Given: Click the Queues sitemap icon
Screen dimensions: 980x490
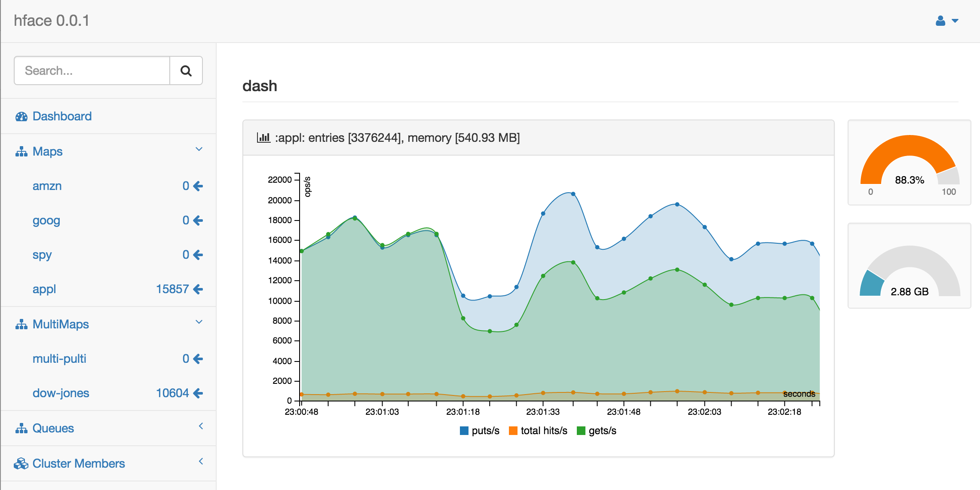Looking at the screenshot, I should (x=21, y=429).
